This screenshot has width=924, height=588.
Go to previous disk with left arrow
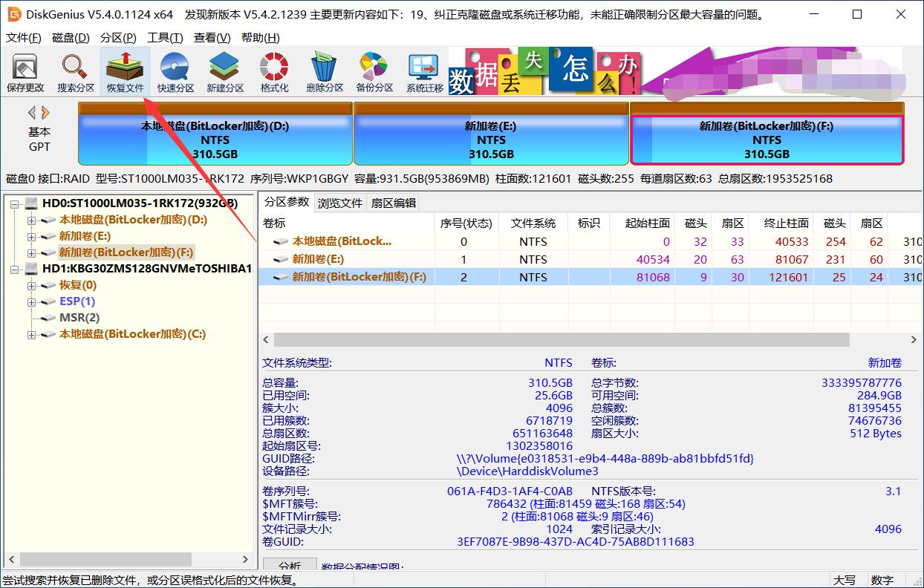(32, 113)
